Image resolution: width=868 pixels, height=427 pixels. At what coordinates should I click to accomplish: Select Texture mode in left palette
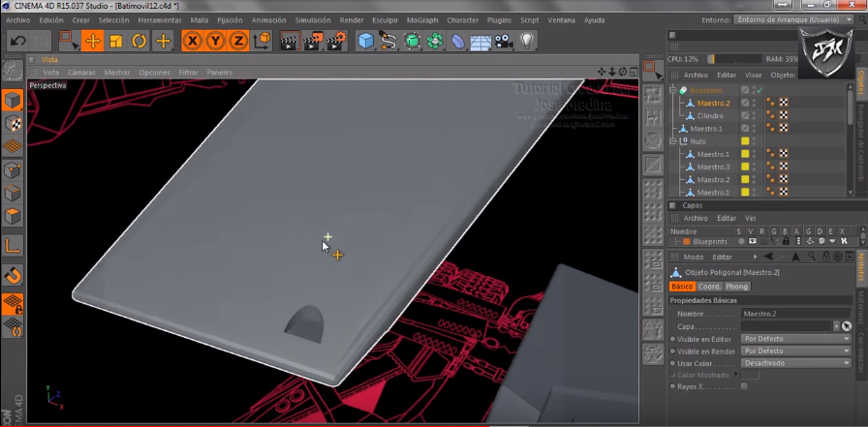point(13,123)
